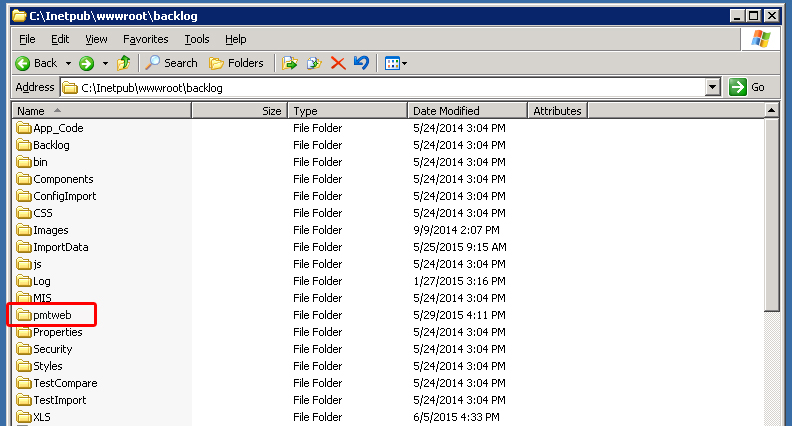The width and height of the screenshot is (792, 426).
Task: Open the View menu
Action: click(x=96, y=39)
